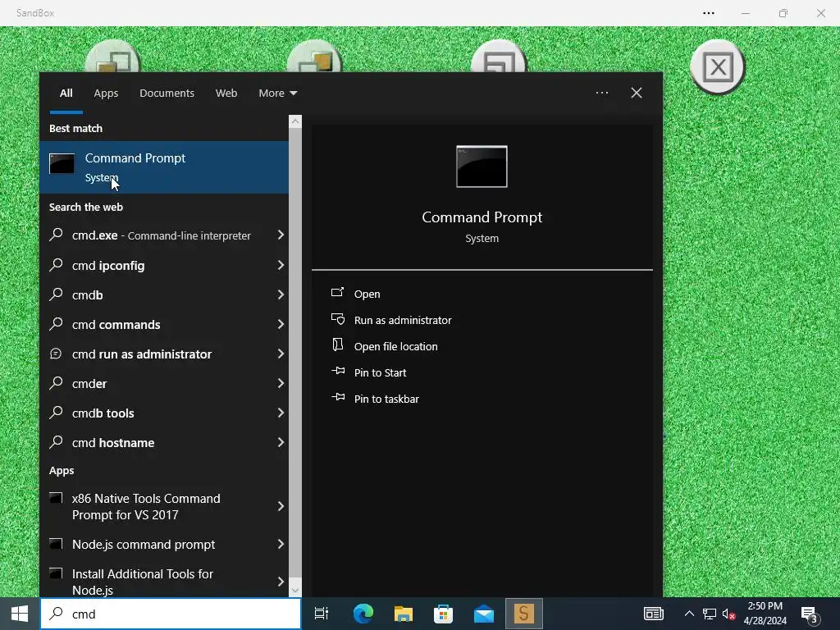Click search icon beside cmd ipconfig
Screen dimensions: 840x630
[56, 264]
